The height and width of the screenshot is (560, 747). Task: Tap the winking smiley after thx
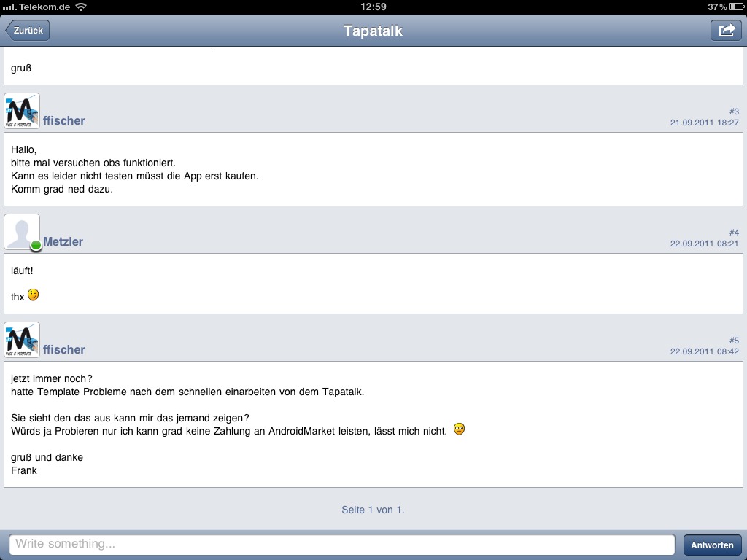[x=33, y=295]
